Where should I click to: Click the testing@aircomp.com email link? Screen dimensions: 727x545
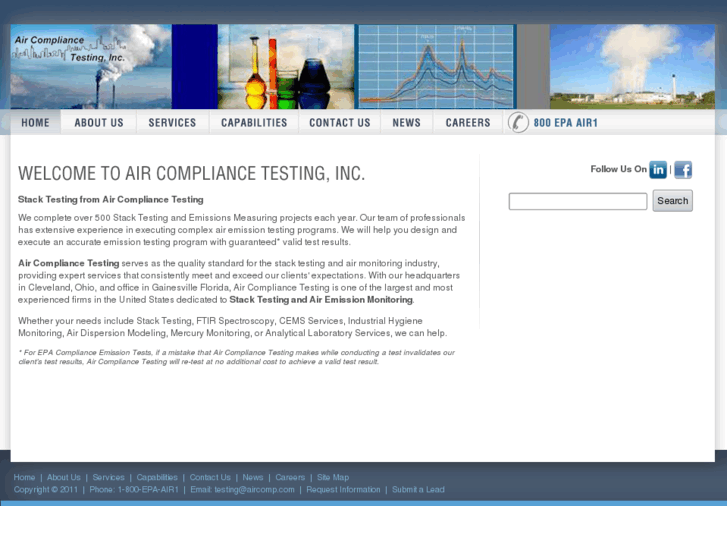point(254,489)
